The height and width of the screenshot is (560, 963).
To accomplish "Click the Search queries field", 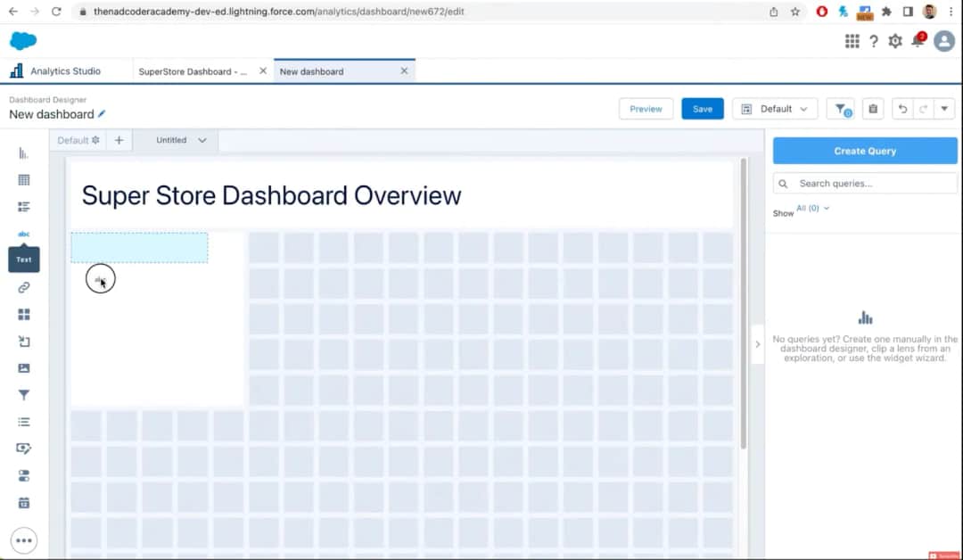I will pos(865,184).
